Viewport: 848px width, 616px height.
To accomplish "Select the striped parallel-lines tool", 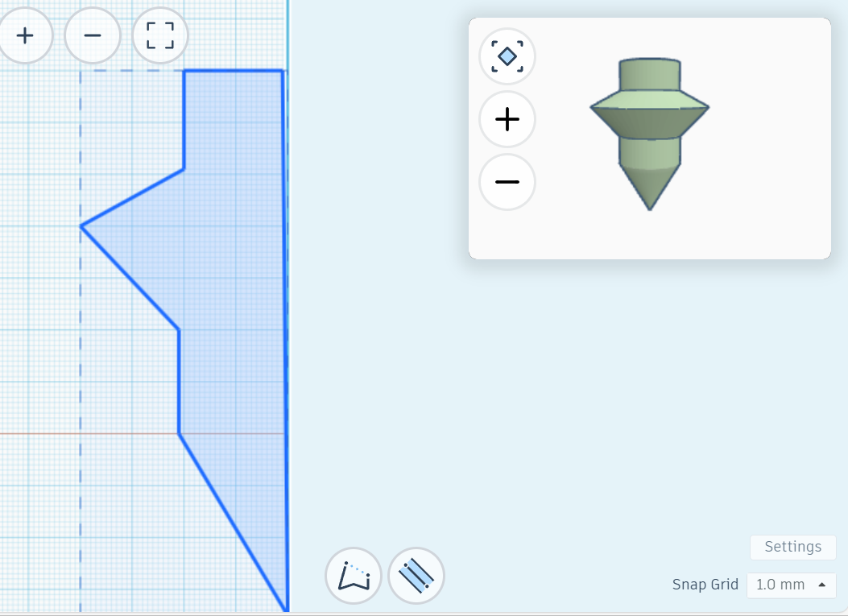I will 416,576.
